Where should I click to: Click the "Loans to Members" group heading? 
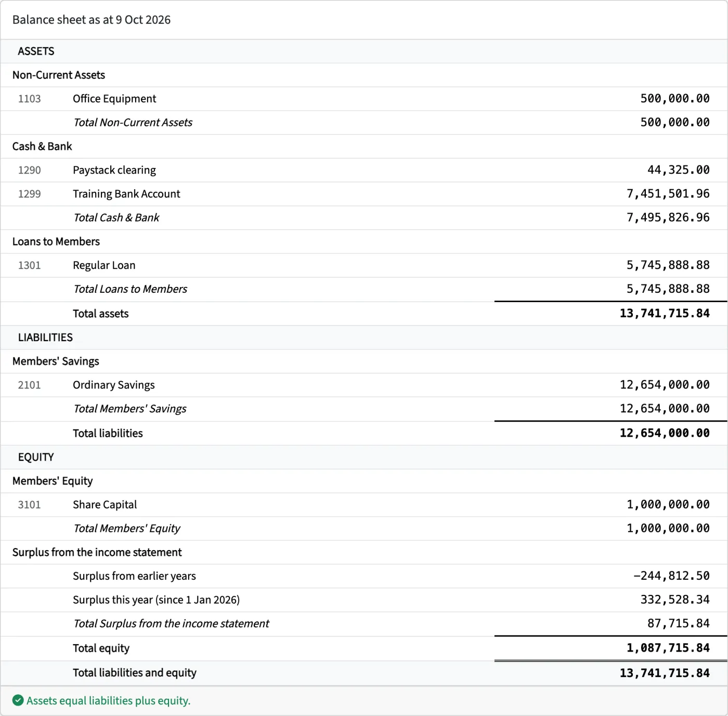coord(56,241)
